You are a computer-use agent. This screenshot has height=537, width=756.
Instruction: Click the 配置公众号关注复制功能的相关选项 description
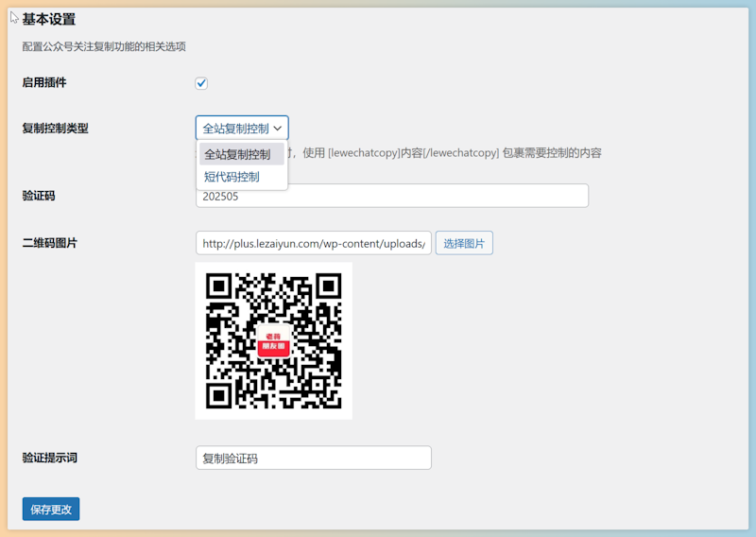(x=104, y=47)
